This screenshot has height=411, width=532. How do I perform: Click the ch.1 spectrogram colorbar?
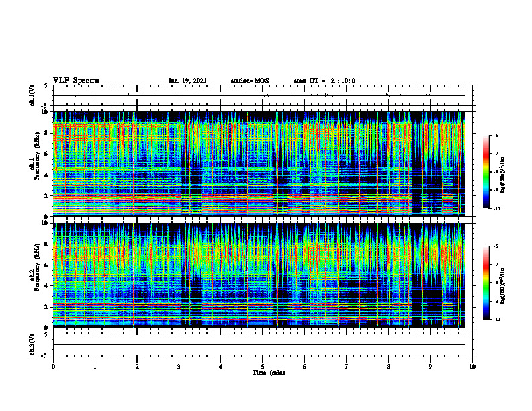[486, 172]
